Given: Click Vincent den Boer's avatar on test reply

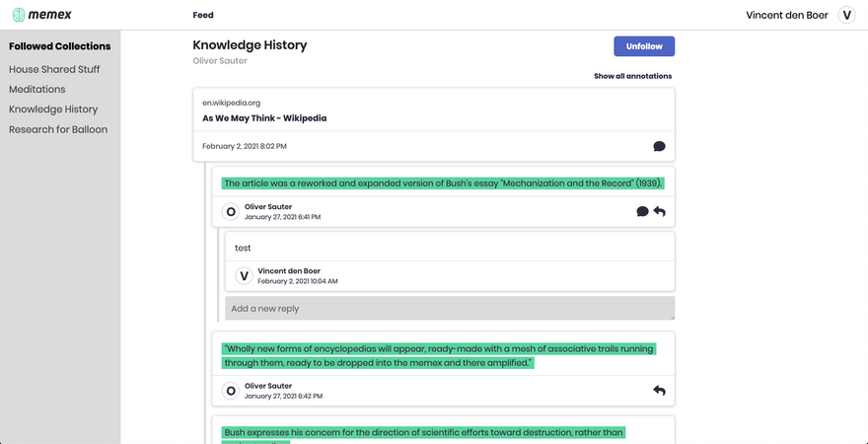Looking at the screenshot, I should coord(244,275).
